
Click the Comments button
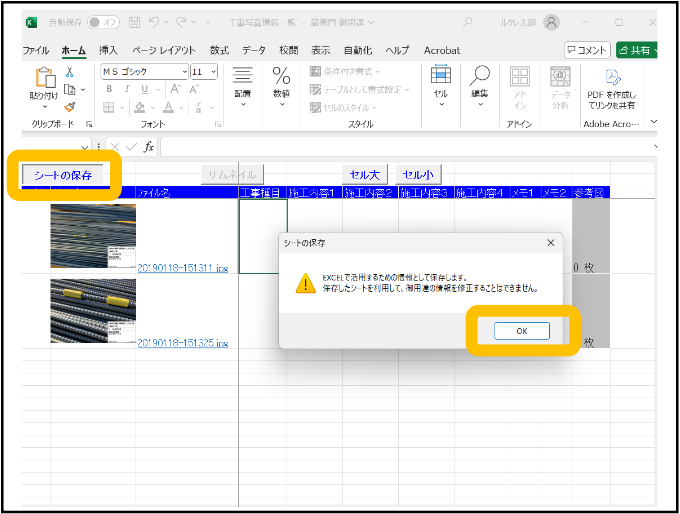[587, 50]
